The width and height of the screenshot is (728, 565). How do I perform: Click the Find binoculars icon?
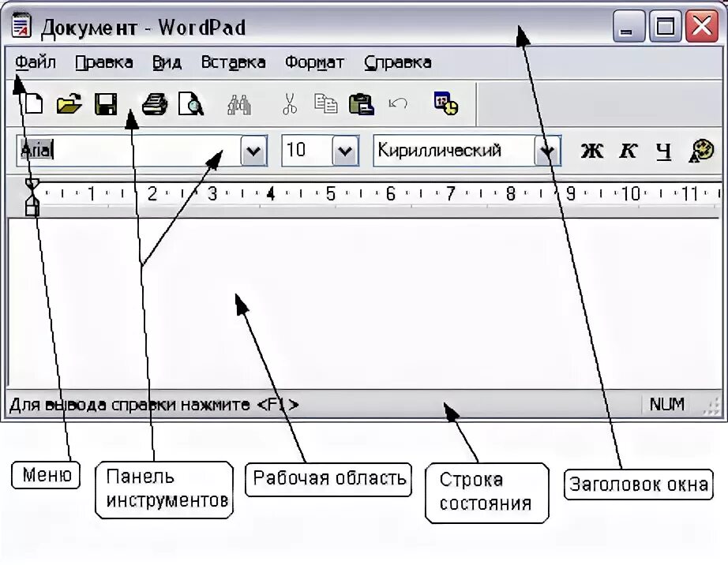(x=239, y=104)
